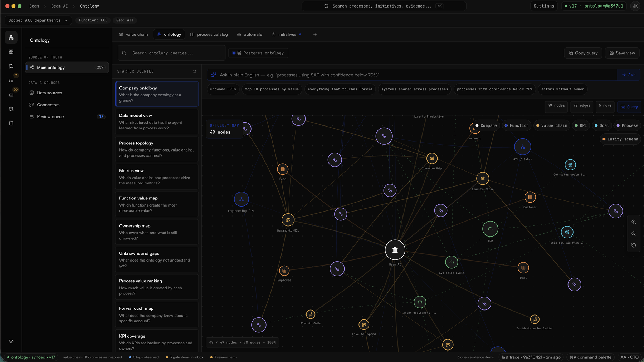This screenshot has height=362, width=644.
Task: Toggle KPI legend filter
Action: coord(581,125)
